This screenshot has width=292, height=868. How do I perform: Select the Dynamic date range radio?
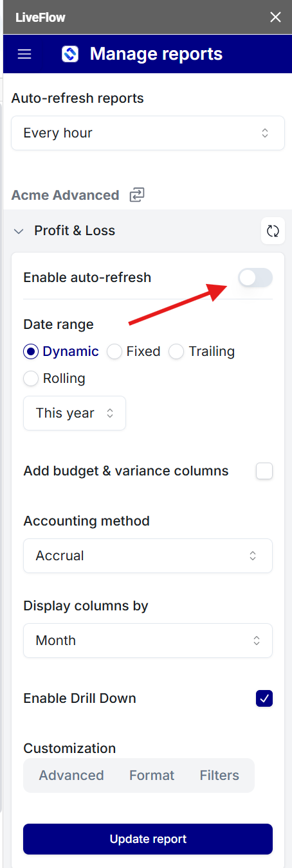pos(61,351)
